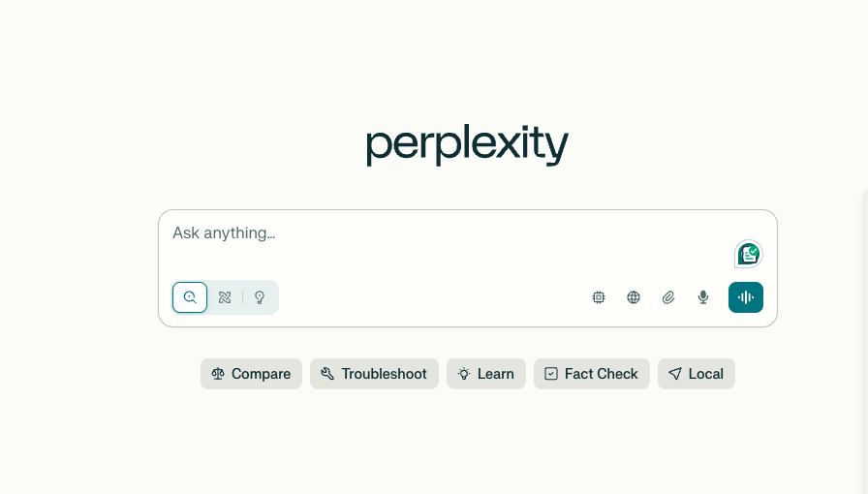The width and height of the screenshot is (868, 494).
Task: Click the perplexity logo
Action: click(x=467, y=145)
